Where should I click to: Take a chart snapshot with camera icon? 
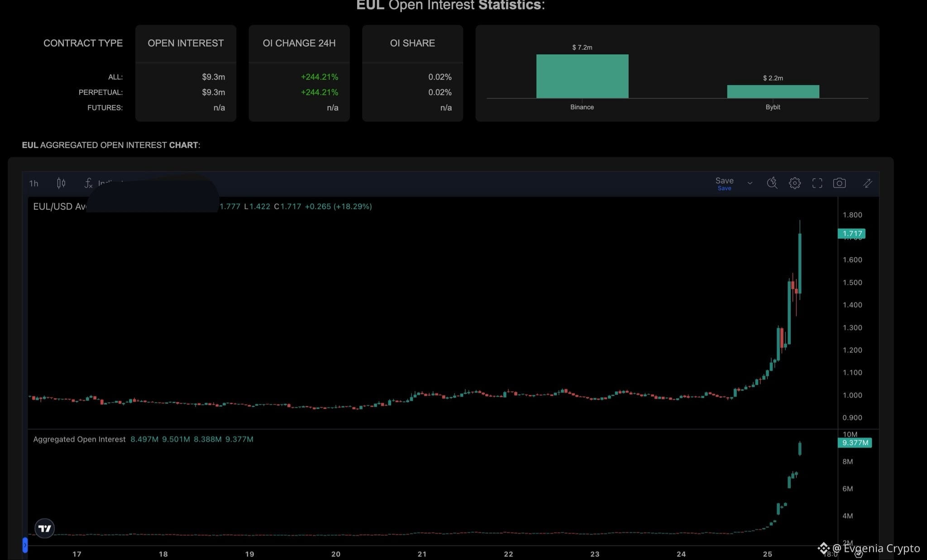[x=839, y=183]
